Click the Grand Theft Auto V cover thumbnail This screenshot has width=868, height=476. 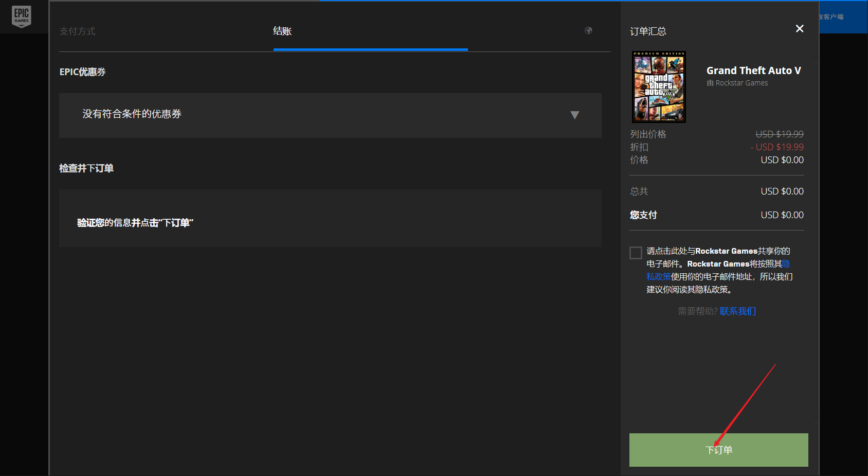click(x=659, y=87)
